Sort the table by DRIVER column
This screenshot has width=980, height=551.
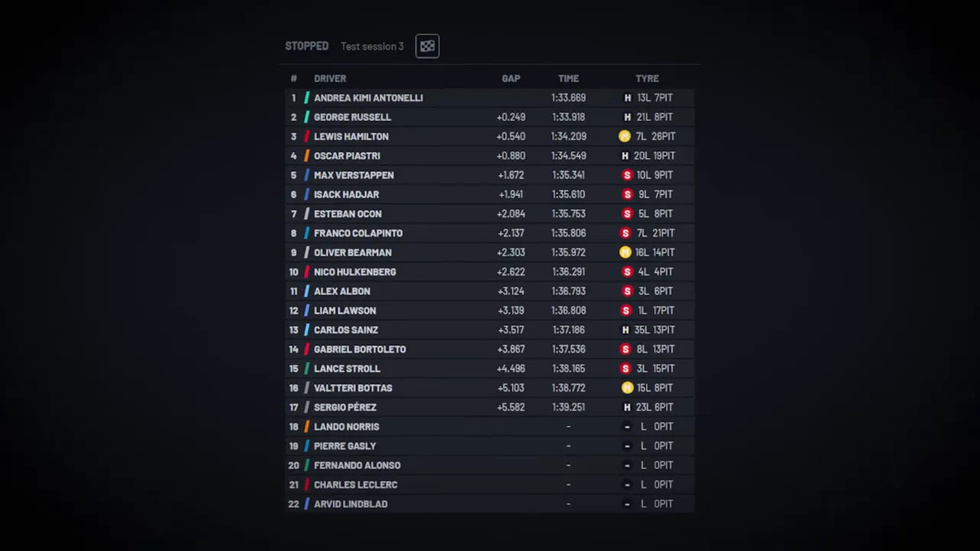click(x=330, y=78)
